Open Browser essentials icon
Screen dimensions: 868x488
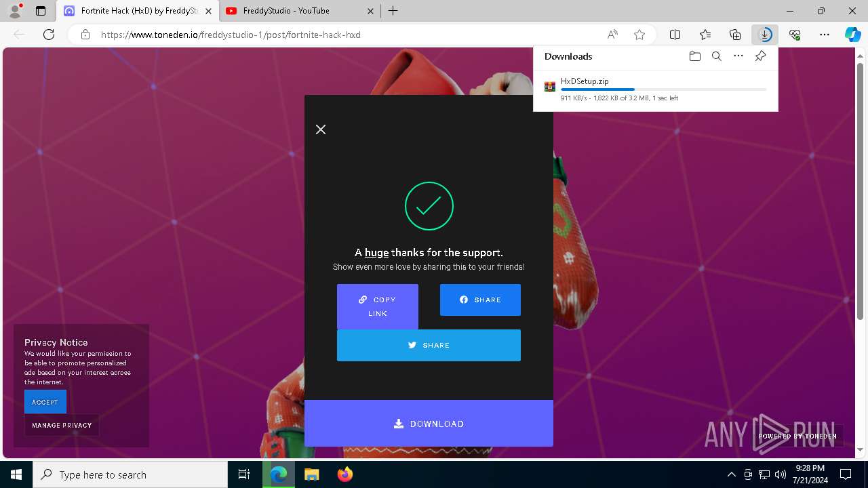[795, 35]
